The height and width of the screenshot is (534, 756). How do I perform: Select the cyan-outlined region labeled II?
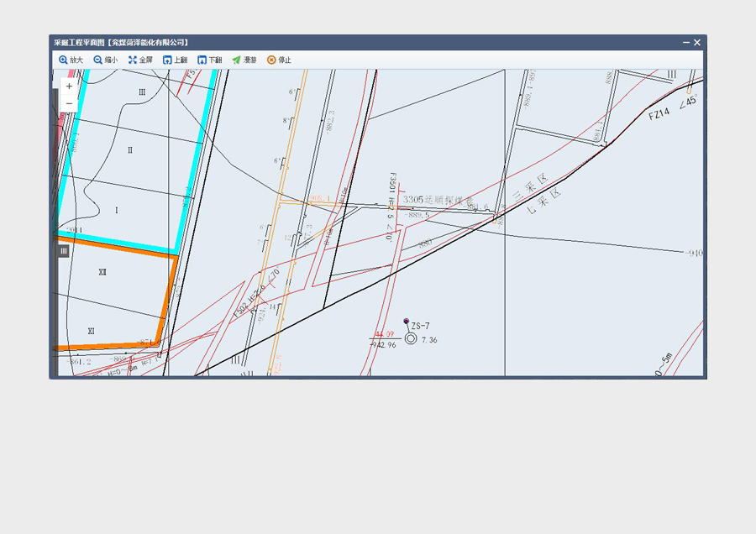click(130, 150)
